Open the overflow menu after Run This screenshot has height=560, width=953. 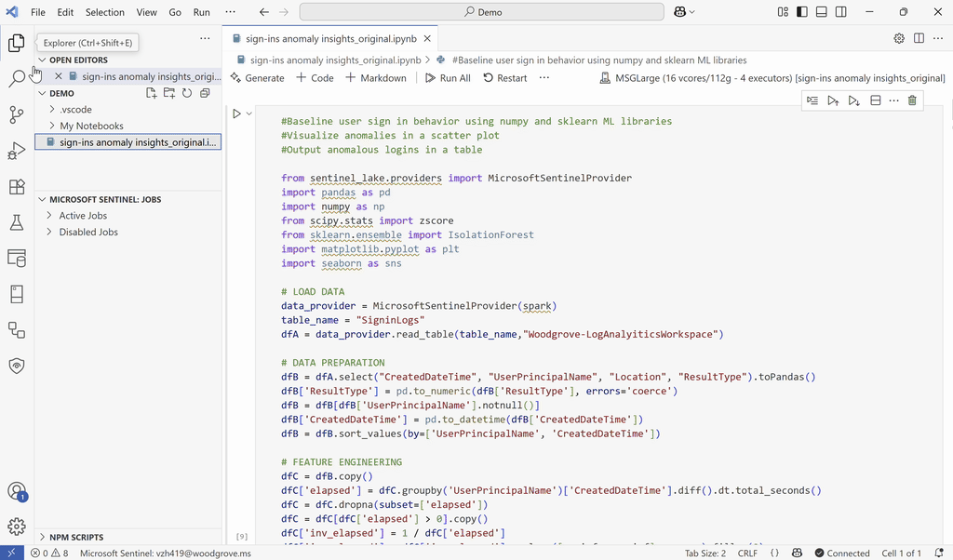pos(230,11)
